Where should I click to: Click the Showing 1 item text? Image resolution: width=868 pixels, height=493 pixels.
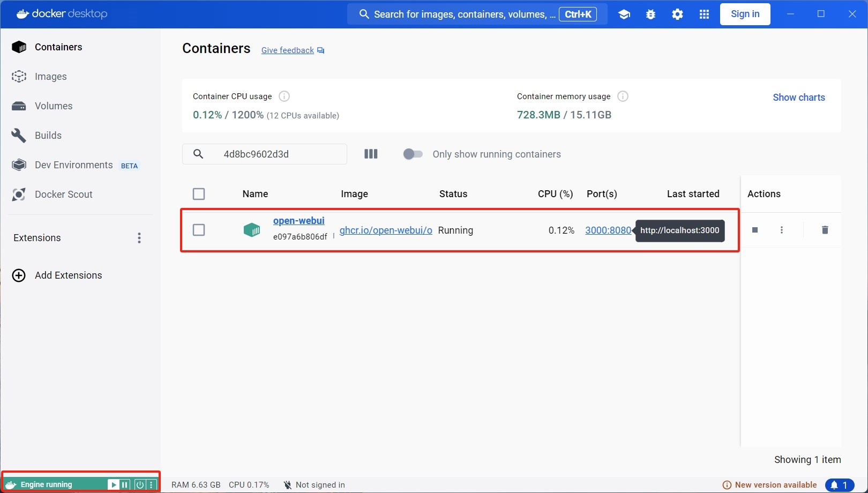pos(807,460)
